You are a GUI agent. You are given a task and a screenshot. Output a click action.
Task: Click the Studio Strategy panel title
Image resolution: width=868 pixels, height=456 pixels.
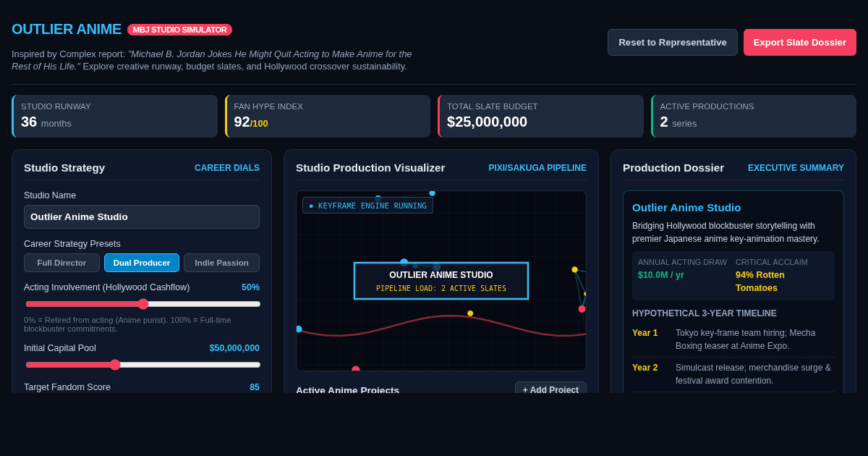64,168
